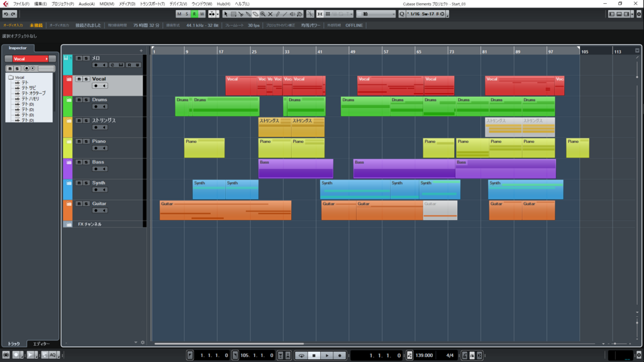Open the snap type dropdown arrow
This screenshot has height=362, width=644.
coord(351,14)
